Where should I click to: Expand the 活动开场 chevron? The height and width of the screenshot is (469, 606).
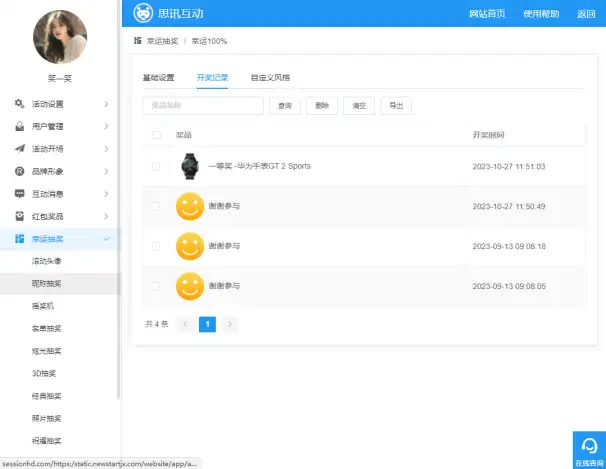(x=106, y=149)
